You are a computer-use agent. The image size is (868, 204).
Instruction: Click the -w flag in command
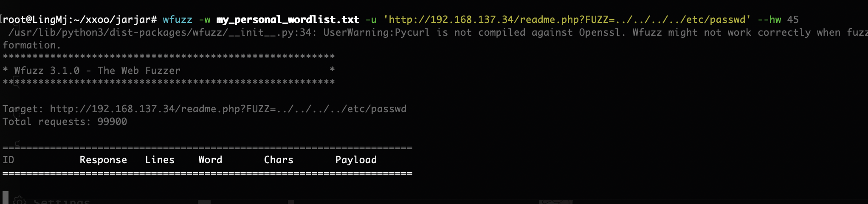pos(205,20)
